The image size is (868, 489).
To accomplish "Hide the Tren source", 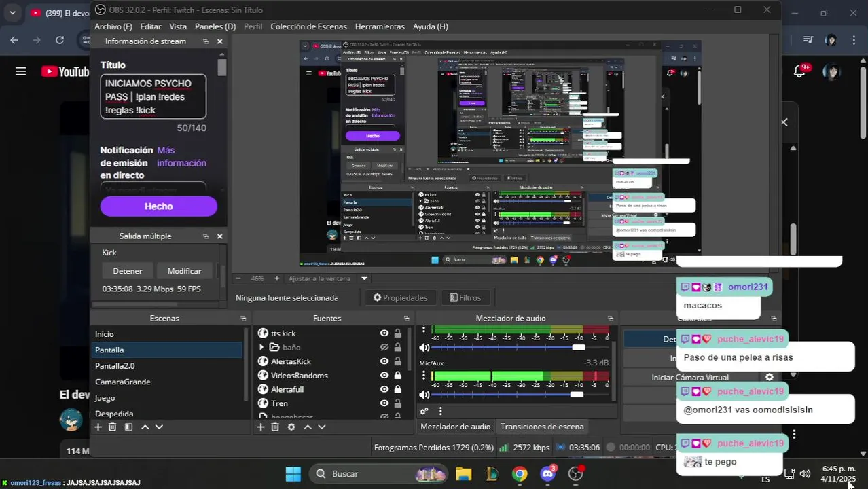I will click(x=384, y=403).
